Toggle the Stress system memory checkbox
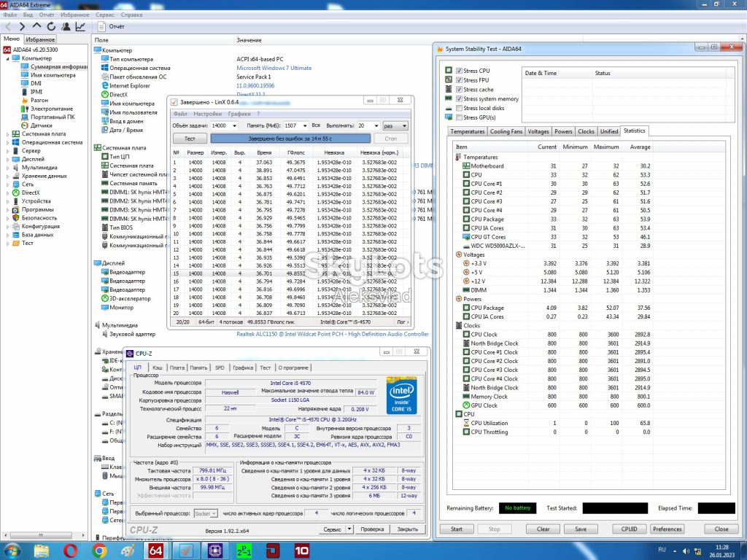 point(459,98)
